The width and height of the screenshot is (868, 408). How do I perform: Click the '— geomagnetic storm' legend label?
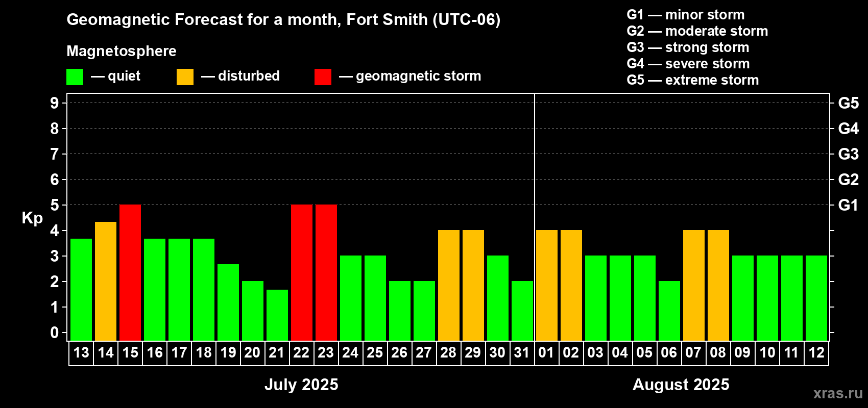410,76
